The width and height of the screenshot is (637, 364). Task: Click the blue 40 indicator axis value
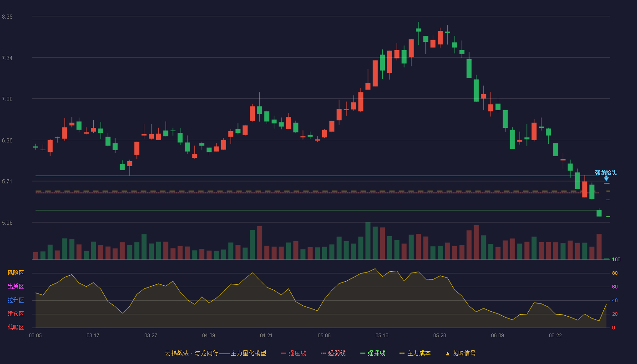[x=615, y=300]
